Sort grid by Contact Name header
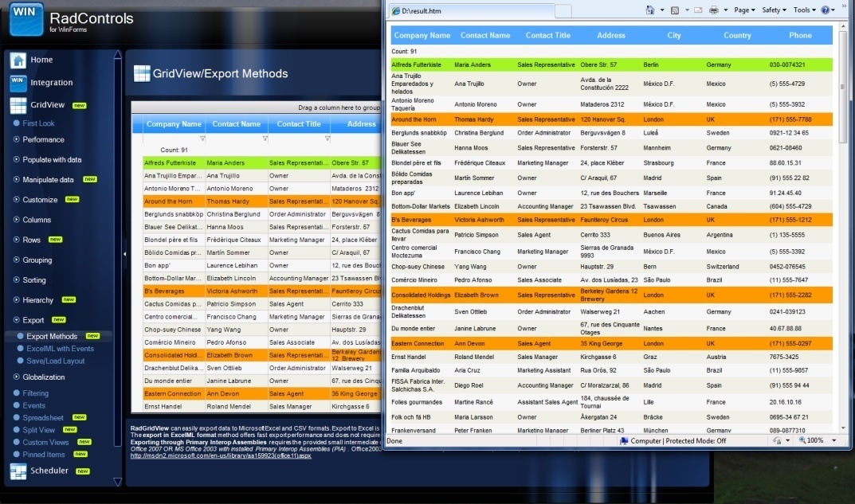This screenshot has height=504, width=855. click(x=236, y=124)
